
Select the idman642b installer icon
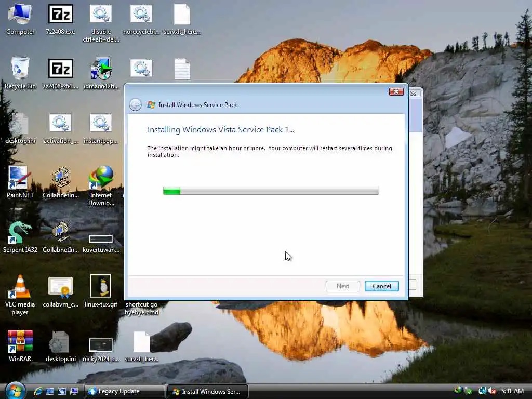(x=101, y=73)
